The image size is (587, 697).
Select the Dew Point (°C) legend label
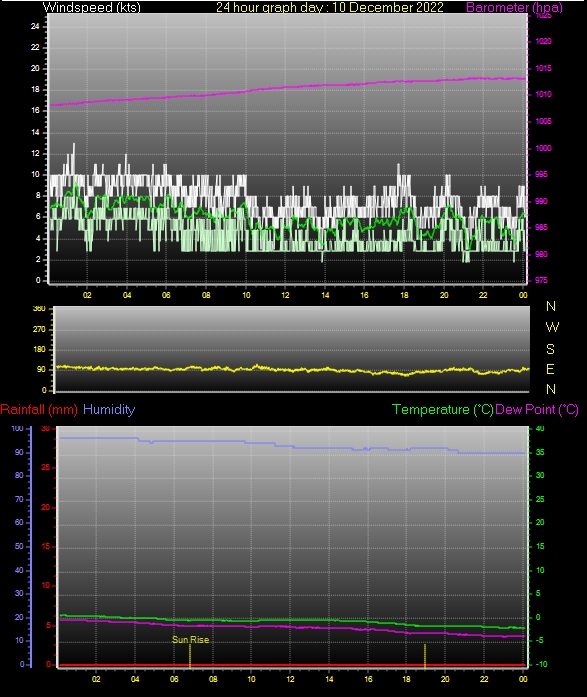pyautogui.click(x=537, y=409)
